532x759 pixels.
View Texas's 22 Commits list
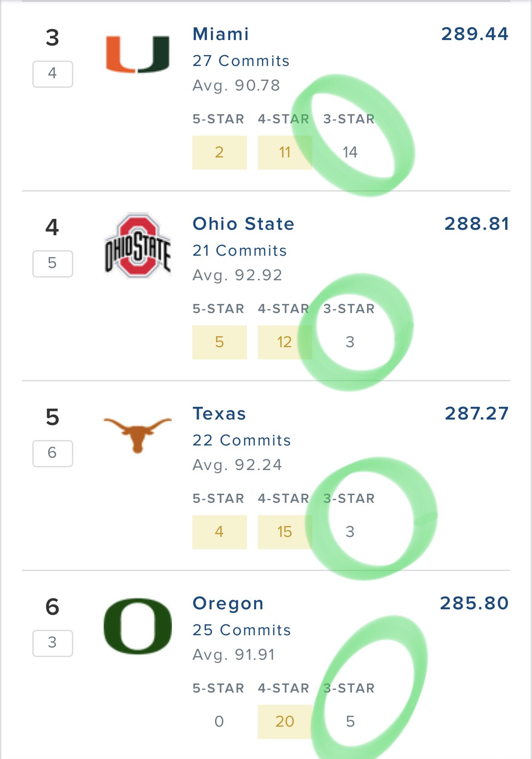coord(241,440)
